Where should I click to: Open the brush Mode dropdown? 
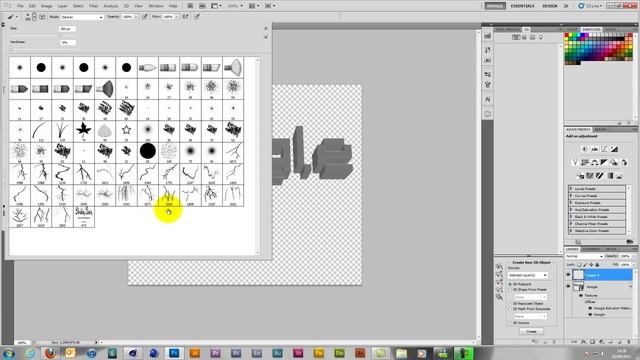click(82, 17)
